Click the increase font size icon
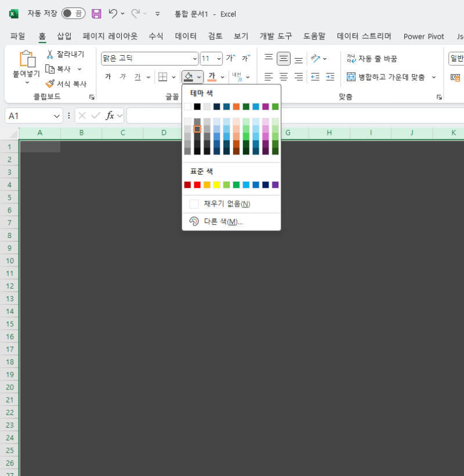 pyautogui.click(x=230, y=57)
